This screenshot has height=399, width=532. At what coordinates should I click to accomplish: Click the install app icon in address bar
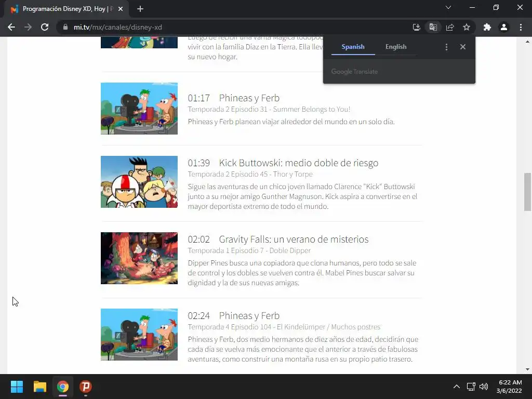click(416, 27)
